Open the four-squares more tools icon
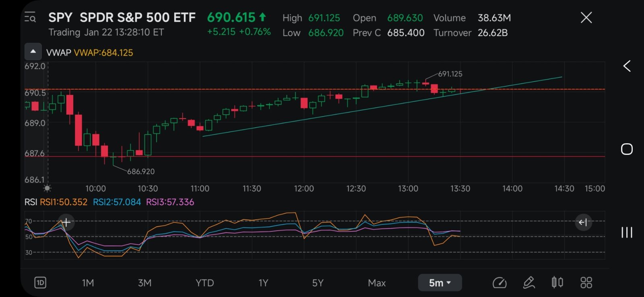The image size is (644, 297). pyautogui.click(x=586, y=283)
